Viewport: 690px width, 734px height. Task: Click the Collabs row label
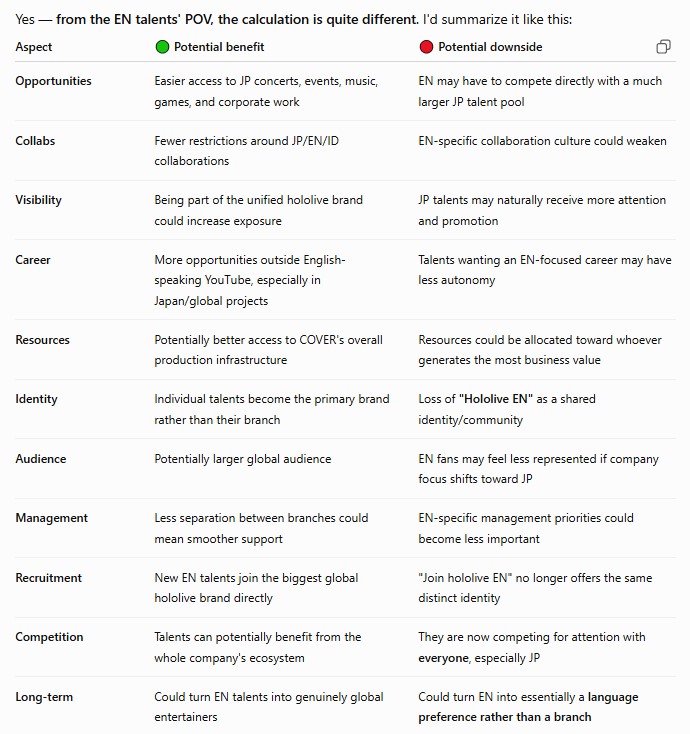tap(35, 140)
